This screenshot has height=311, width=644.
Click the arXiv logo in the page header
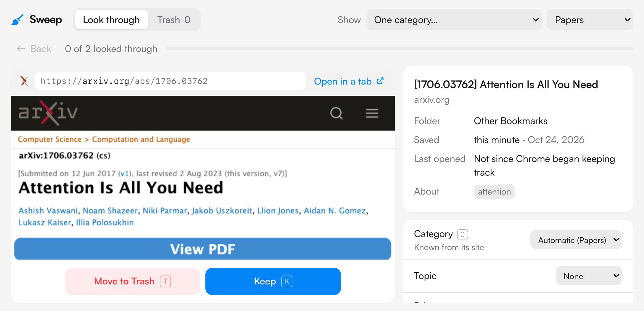[x=48, y=113]
